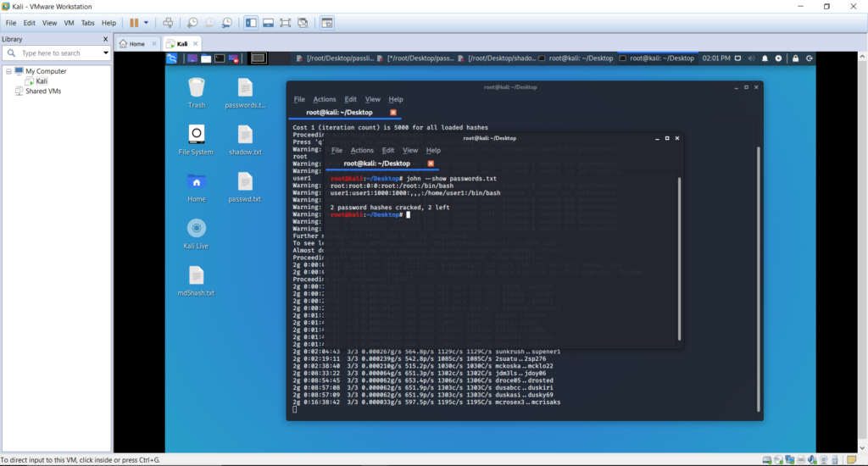
Task: Open the VM menu in VMware
Action: 69,23
